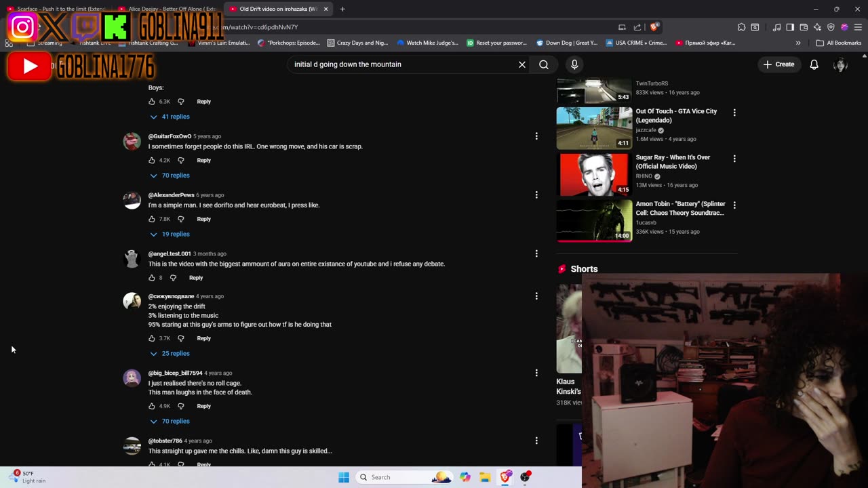Open Brave Shields icon in address bar
Viewport: 868px width, 488px height.
654,27
